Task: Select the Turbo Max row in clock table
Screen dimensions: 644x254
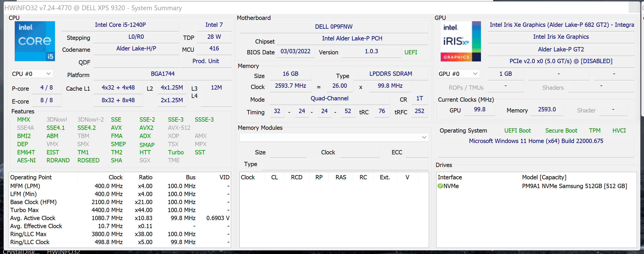Action: tap(24, 210)
